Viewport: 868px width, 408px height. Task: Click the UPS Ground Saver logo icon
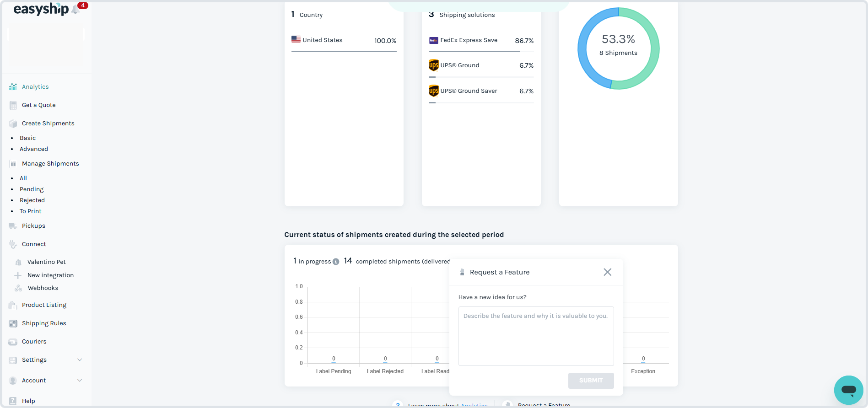433,91
